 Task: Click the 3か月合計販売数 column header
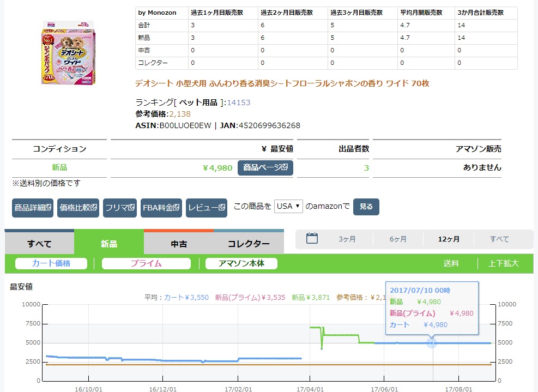[x=480, y=13]
